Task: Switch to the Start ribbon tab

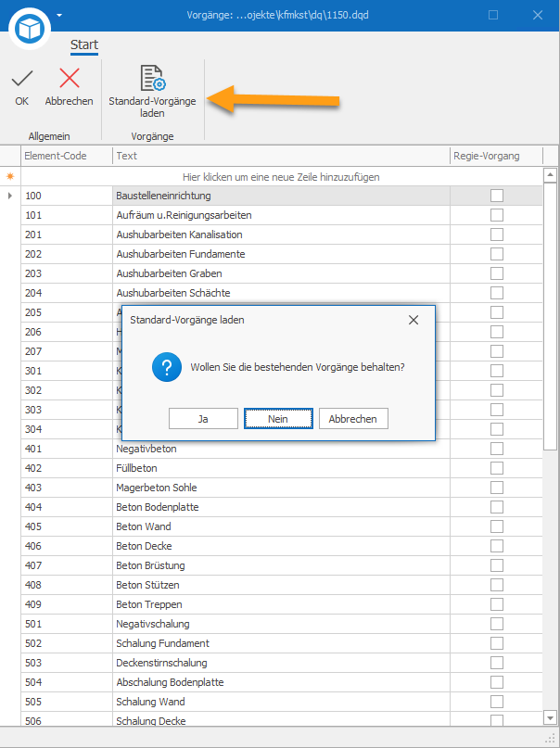Action: pos(84,44)
